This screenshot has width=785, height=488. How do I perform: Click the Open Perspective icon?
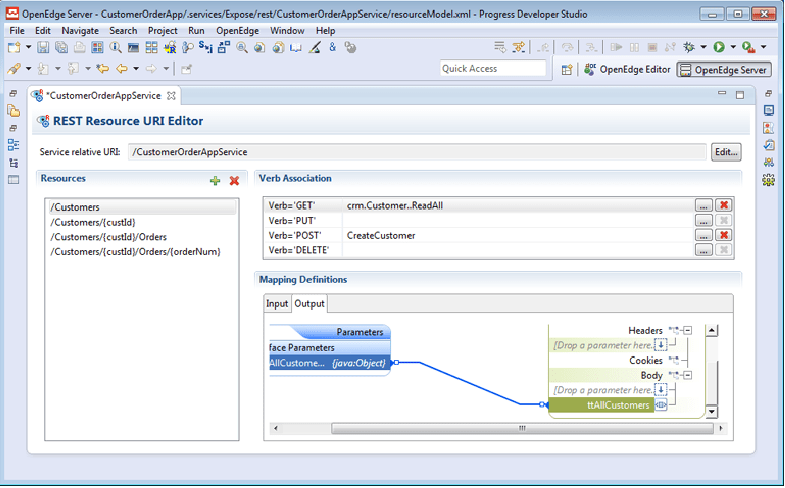pyautogui.click(x=567, y=70)
